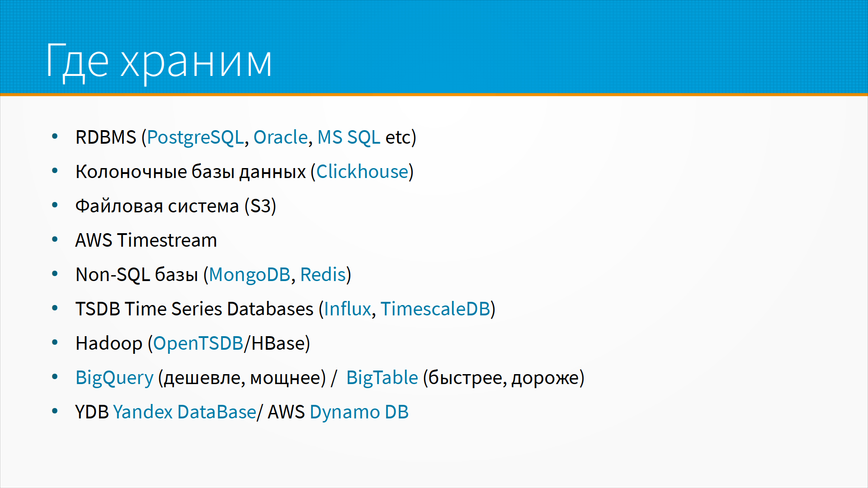The width and height of the screenshot is (868, 488).
Task: Click the slide title "Где храним"
Action: click(x=159, y=61)
